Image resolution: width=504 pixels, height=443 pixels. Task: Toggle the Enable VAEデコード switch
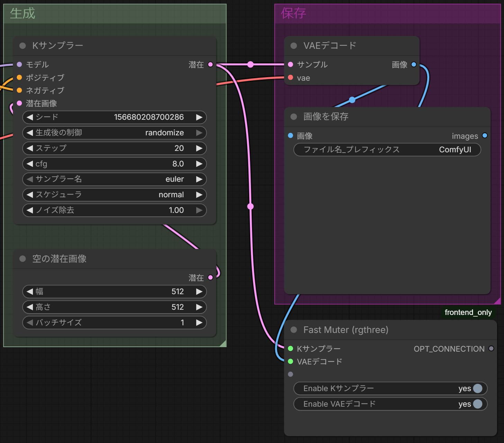[x=478, y=404]
